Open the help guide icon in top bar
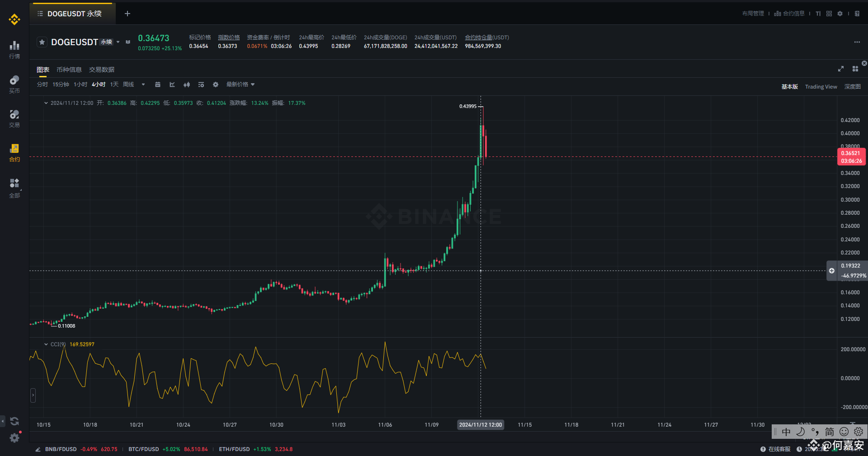Image resolution: width=868 pixels, height=456 pixels. point(857,14)
